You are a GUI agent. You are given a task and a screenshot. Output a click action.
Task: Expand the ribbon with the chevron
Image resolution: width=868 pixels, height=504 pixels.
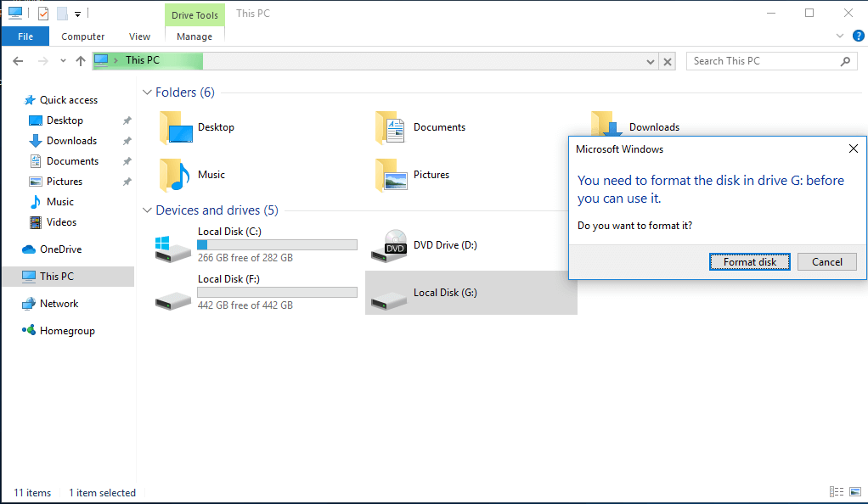point(839,36)
